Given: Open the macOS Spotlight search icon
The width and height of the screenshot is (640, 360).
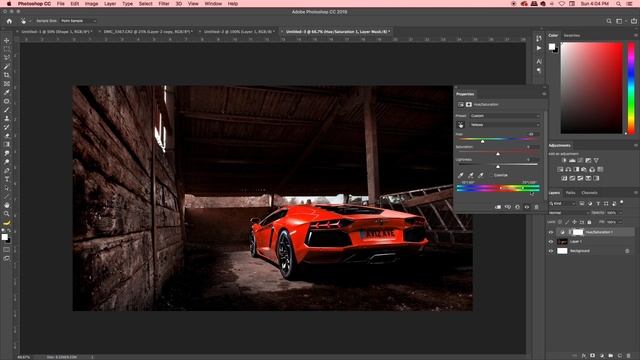Looking at the screenshot, I should [x=619, y=4].
